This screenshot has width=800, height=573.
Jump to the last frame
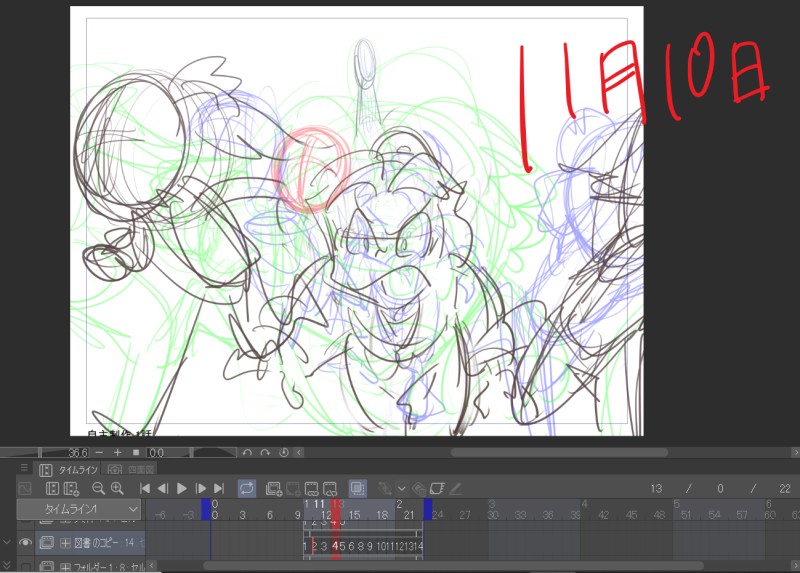coord(219,489)
